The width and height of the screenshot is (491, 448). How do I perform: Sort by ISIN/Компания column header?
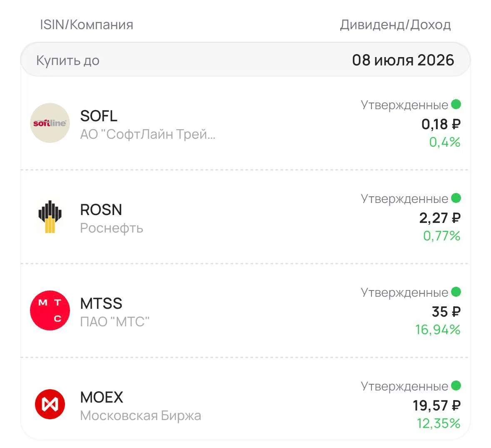(87, 25)
